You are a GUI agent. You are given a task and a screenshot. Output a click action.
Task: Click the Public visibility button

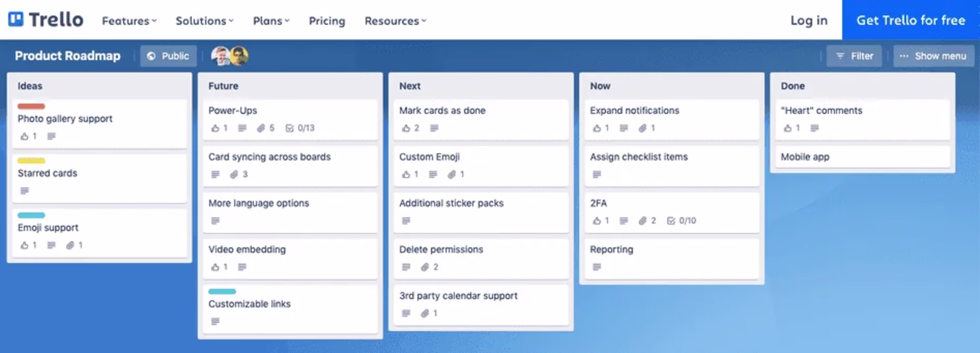click(168, 56)
